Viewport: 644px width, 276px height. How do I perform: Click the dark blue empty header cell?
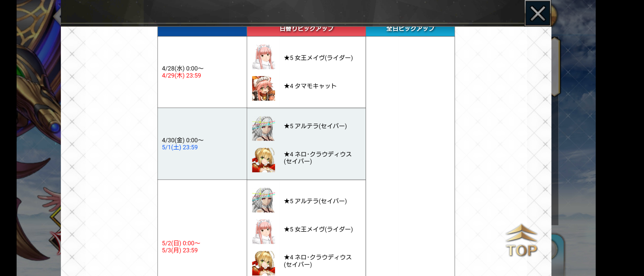(x=202, y=31)
